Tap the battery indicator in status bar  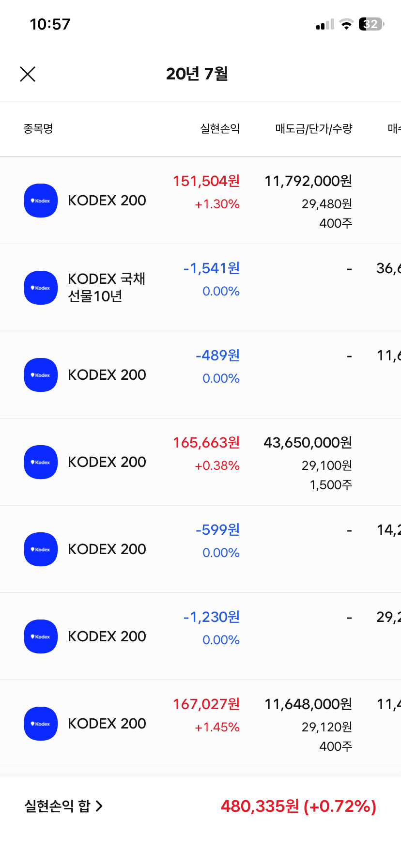[x=371, y=24]
